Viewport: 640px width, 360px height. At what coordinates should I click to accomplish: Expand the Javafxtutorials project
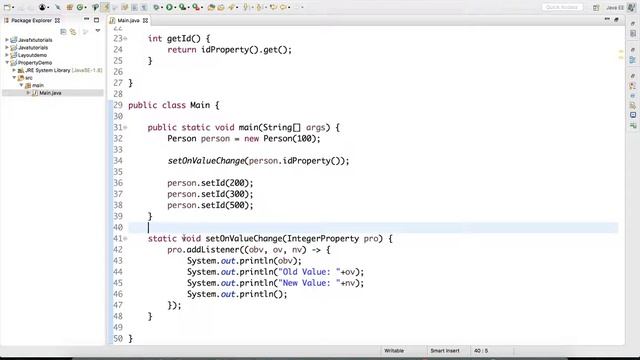(7, 40)
